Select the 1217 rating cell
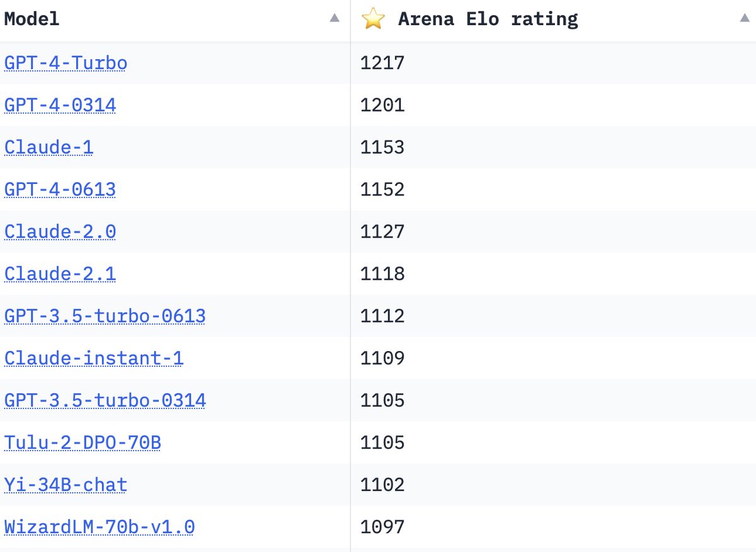 pyautogui.click(x=382, y=63)
